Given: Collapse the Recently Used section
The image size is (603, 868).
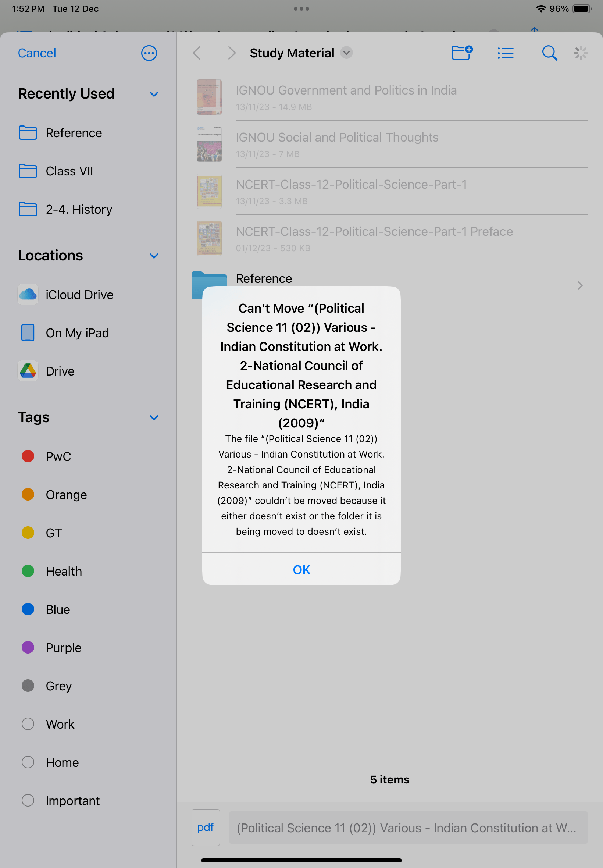Looking at the screenshot, I should point(154,94).
